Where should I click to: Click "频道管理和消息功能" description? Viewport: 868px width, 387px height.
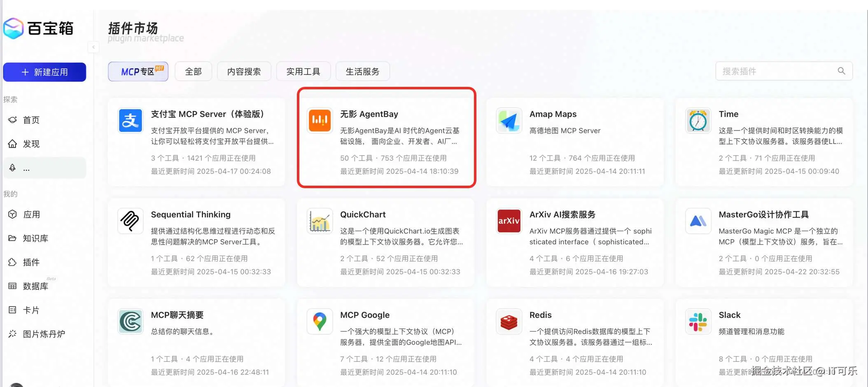(x=751, y=331)
